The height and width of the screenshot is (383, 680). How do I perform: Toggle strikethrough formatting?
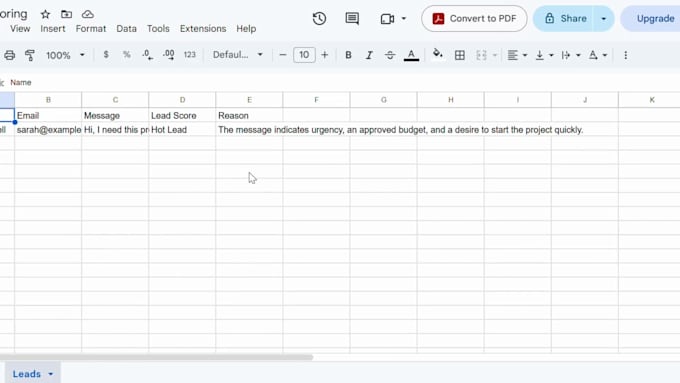point(390,55)
